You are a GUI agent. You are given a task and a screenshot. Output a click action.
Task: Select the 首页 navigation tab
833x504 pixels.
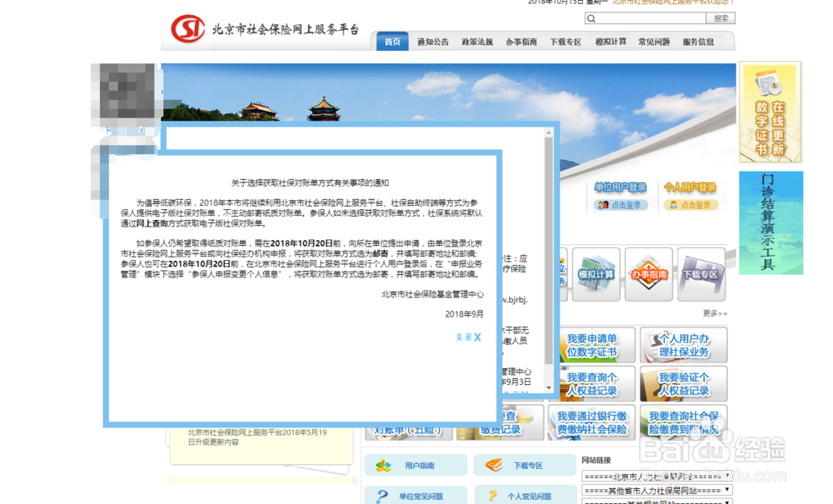coord(392,42)
